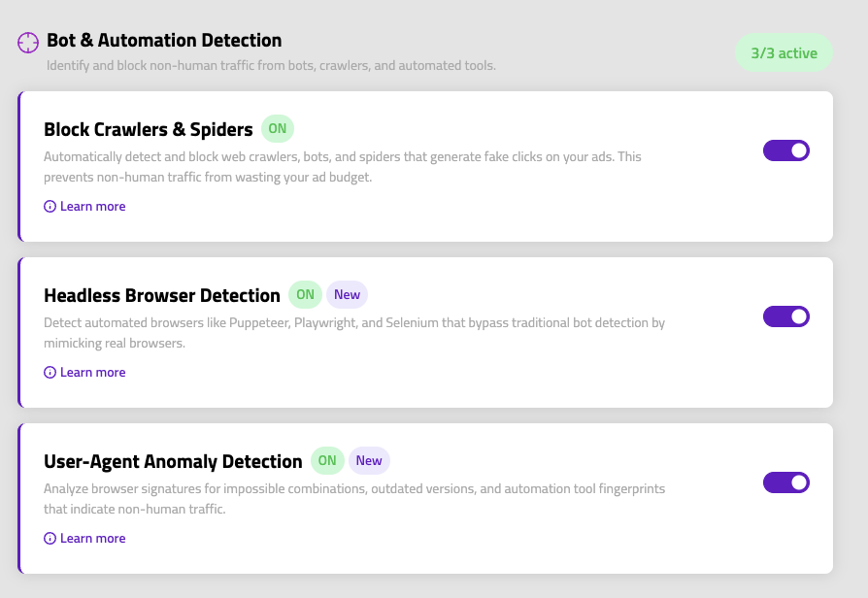Click the Bot & Automation Detection title
Image resolution: width=868 pixels, height=598 pixels.
pyautogui.click(x=164, y=40)
